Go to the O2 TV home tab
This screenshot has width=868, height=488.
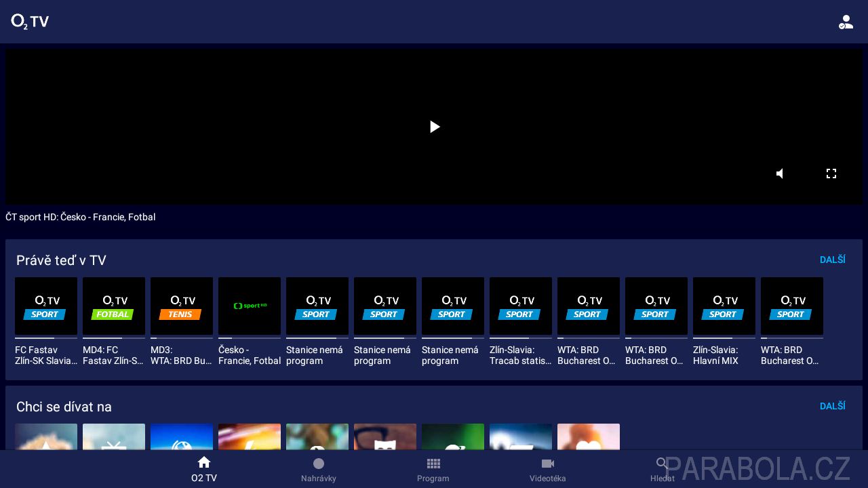[204, 469]
